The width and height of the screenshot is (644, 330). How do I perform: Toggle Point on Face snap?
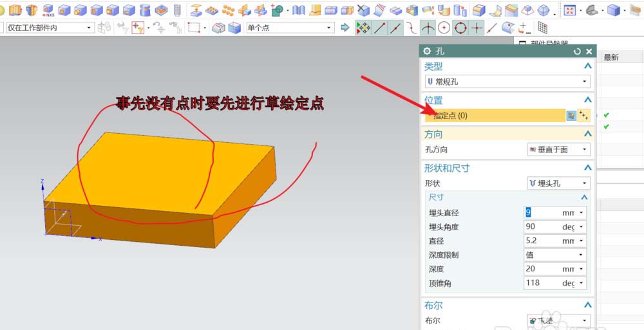(508, 28)
